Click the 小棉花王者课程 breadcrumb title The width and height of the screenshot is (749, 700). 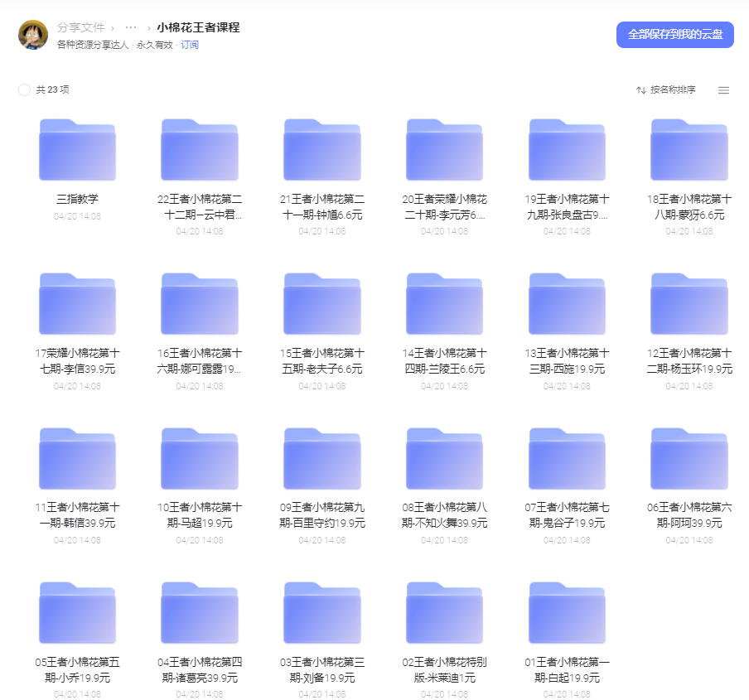point(198,27)
